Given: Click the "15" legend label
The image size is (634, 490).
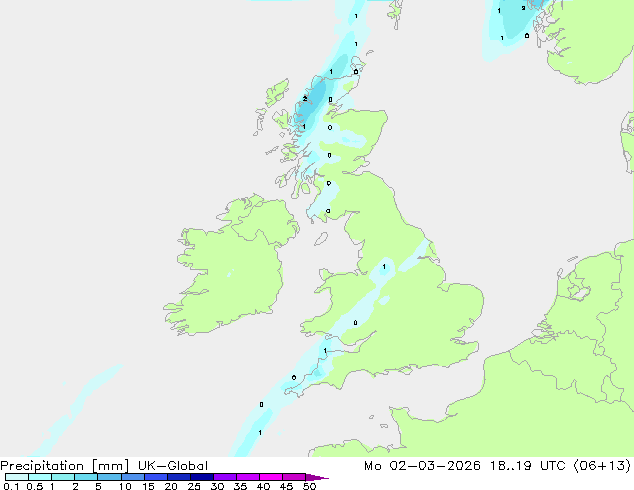Looking at the screenshot, I should [148, 486].
